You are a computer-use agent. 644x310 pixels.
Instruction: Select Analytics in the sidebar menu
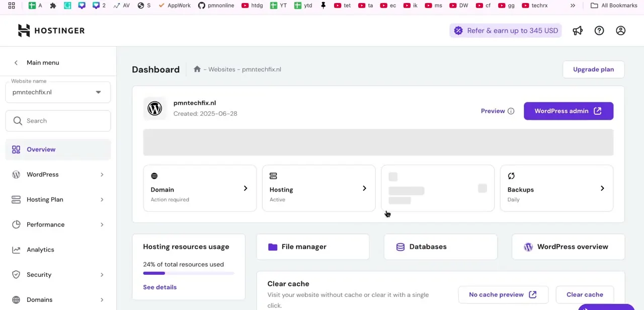point(58,250)
